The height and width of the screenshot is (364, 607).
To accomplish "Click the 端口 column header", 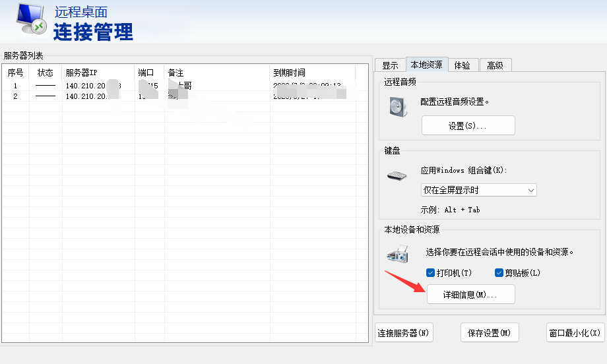I will pos(149,73).
